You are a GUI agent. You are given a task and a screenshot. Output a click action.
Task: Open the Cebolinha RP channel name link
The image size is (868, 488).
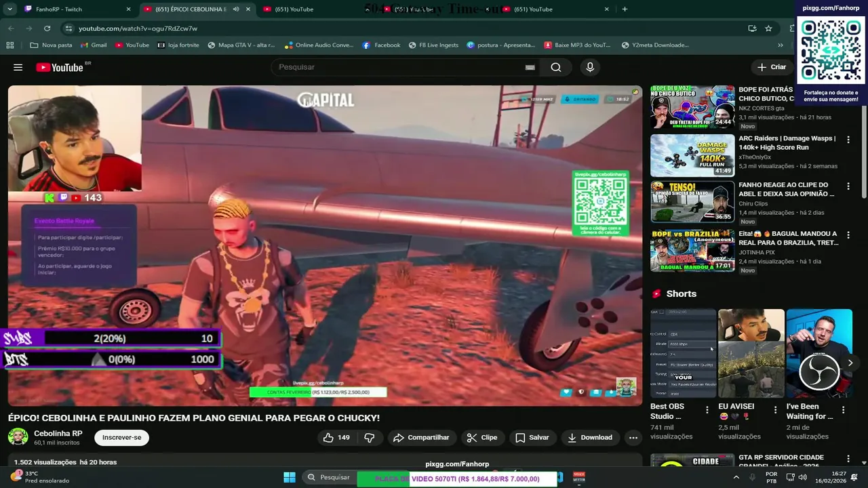tap(58, 434)
